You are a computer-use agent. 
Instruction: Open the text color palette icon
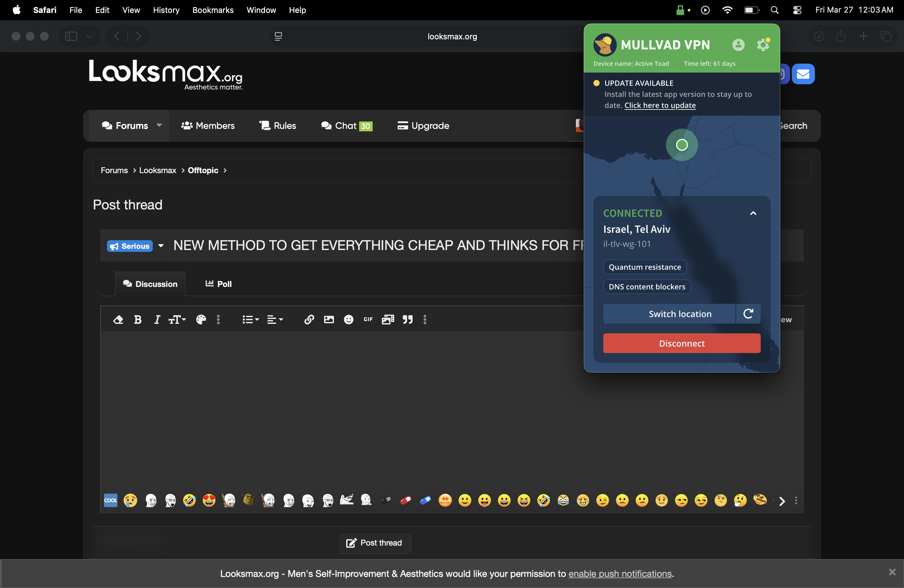[201, 320]
